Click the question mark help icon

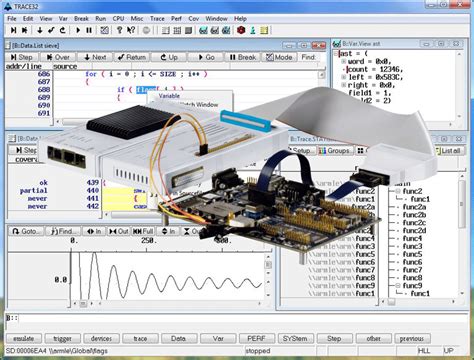coord(119,30)
